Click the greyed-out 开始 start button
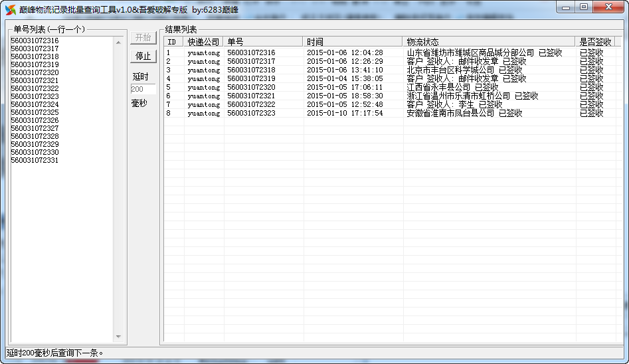Screen dimensions: 629x364 click(143, 38)
